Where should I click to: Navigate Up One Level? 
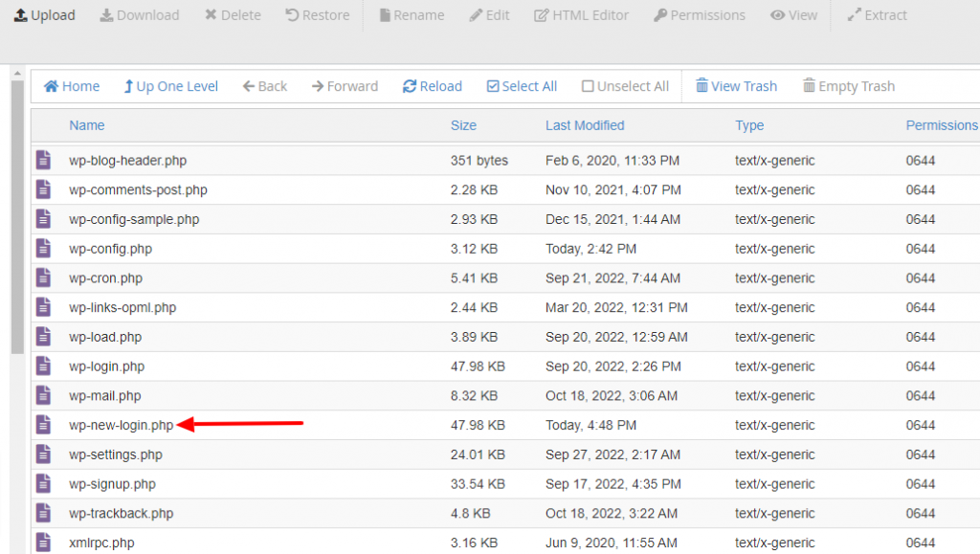pos(170,86)
